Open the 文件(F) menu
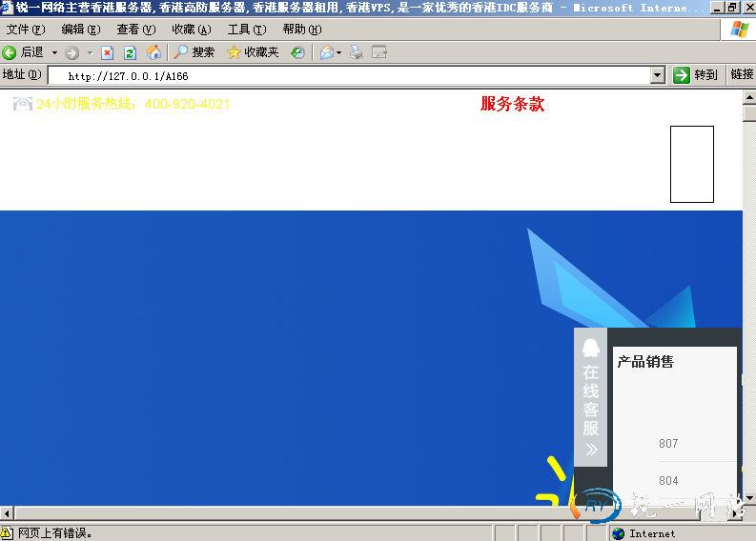The image size is (756, 541). point(26,30)
